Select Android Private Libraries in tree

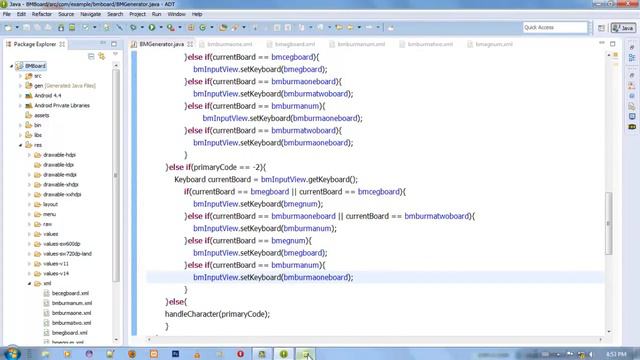tap(62, 105)
